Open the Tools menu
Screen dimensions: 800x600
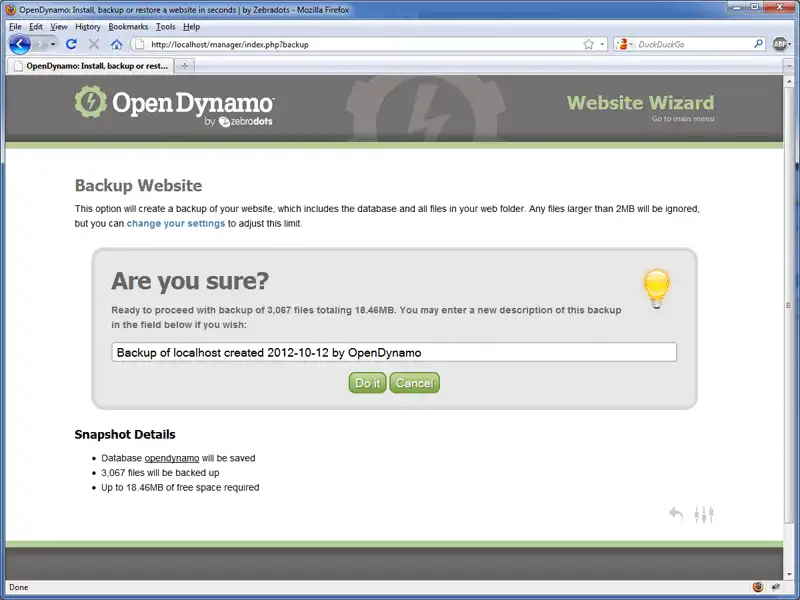165,27
